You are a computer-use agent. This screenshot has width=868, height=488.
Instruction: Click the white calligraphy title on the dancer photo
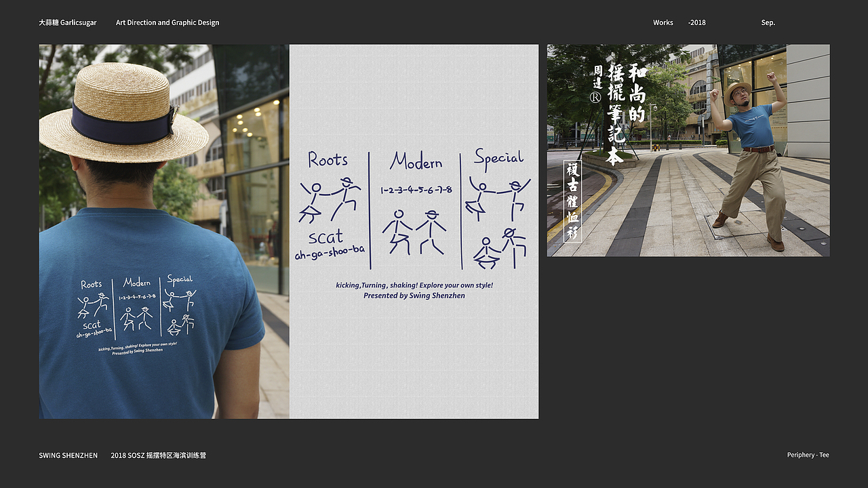[627, 115]
